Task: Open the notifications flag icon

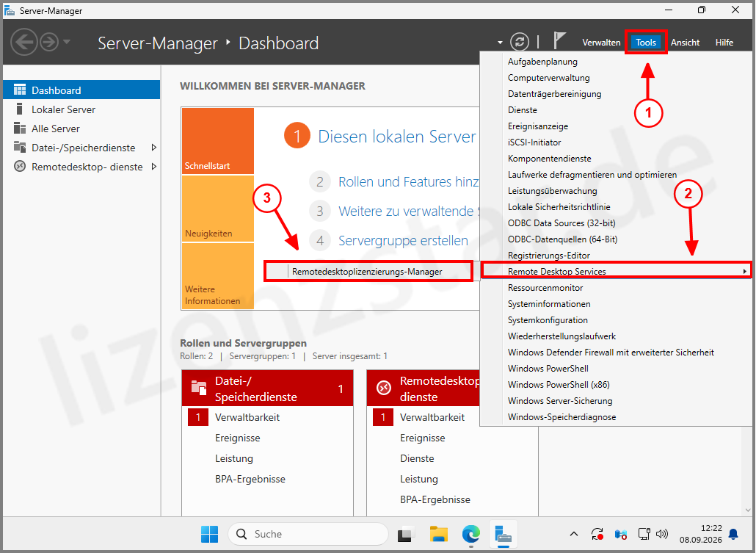Action: pyautogui.click(x=559, y=41)
